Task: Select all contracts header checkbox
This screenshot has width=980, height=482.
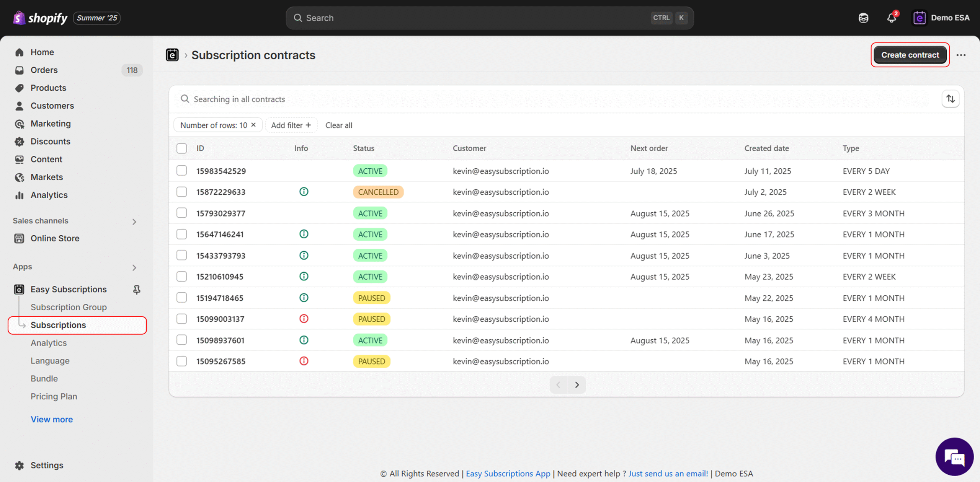Action: click(181, 148)
